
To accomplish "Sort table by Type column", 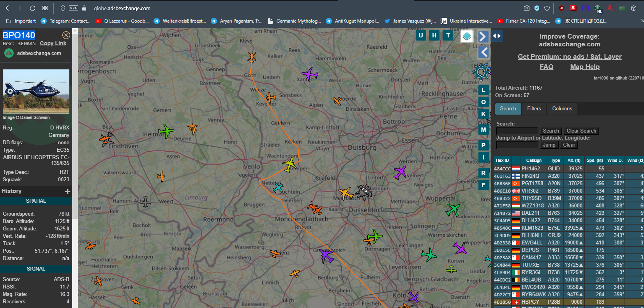I will 555,160.
